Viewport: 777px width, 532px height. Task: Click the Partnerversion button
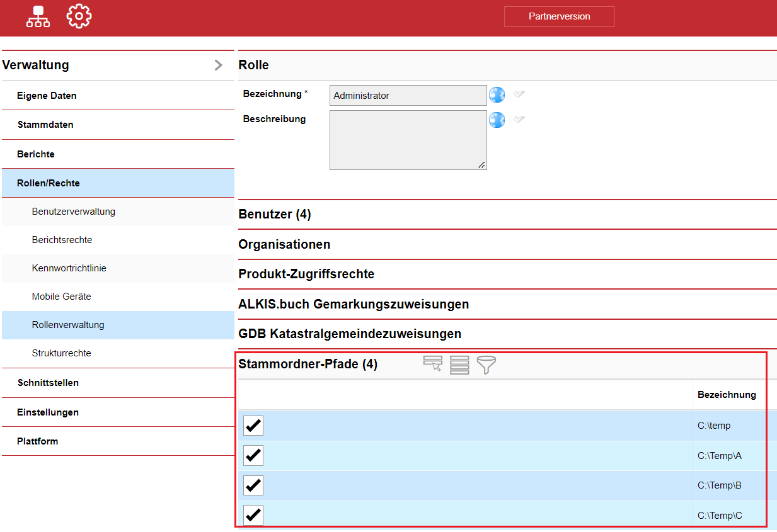(x=559, y=16)
